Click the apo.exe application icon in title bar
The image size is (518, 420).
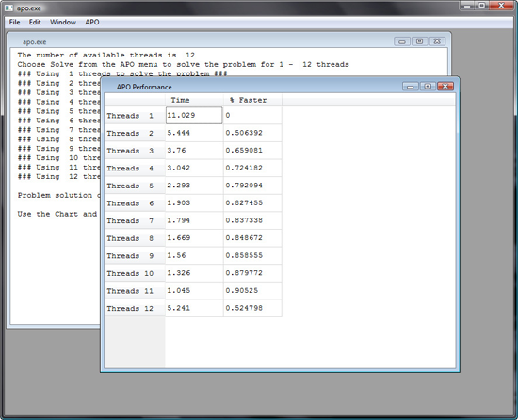(8, 8)
